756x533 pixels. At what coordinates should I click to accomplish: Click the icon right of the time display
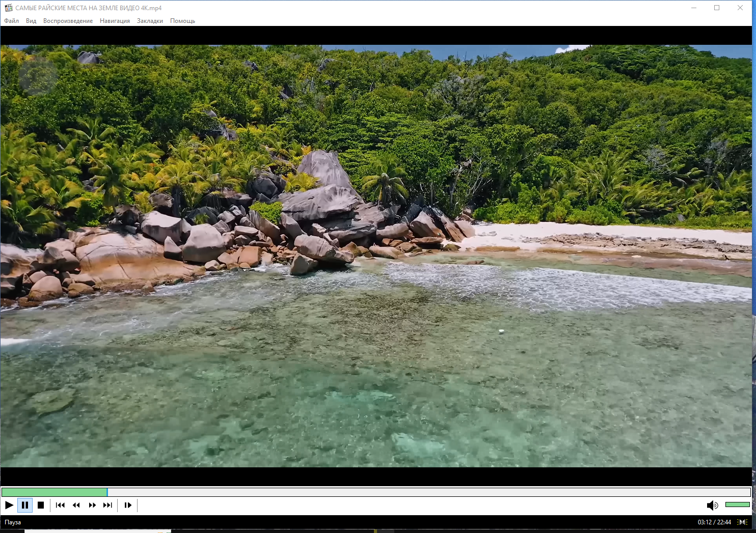tap(743, 522)
